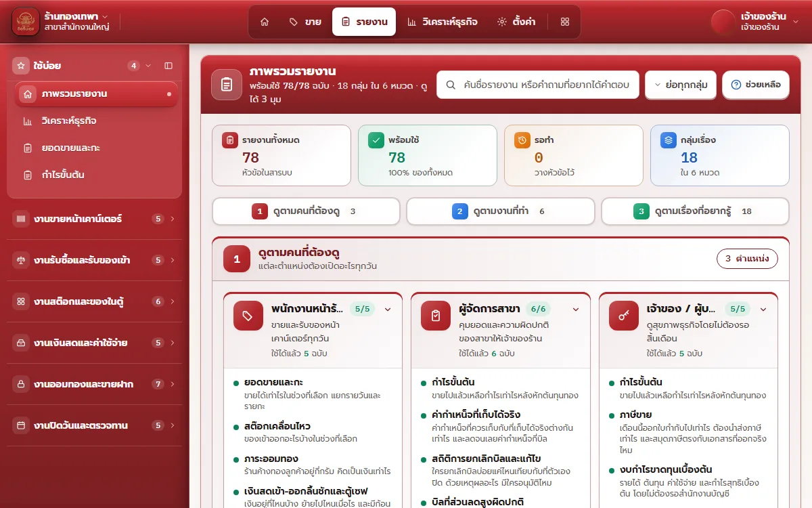Viewport: 812px width, 508px height.
Task: Switch to the ดูตามเรื่องที่อยากรู้ view tab
Action: [x=695, y=211]
